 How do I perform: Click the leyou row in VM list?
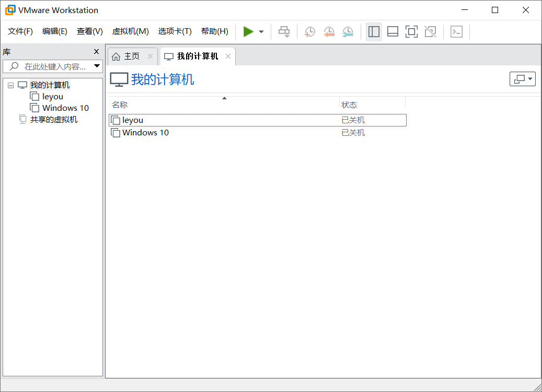click(x=258, y=120)
